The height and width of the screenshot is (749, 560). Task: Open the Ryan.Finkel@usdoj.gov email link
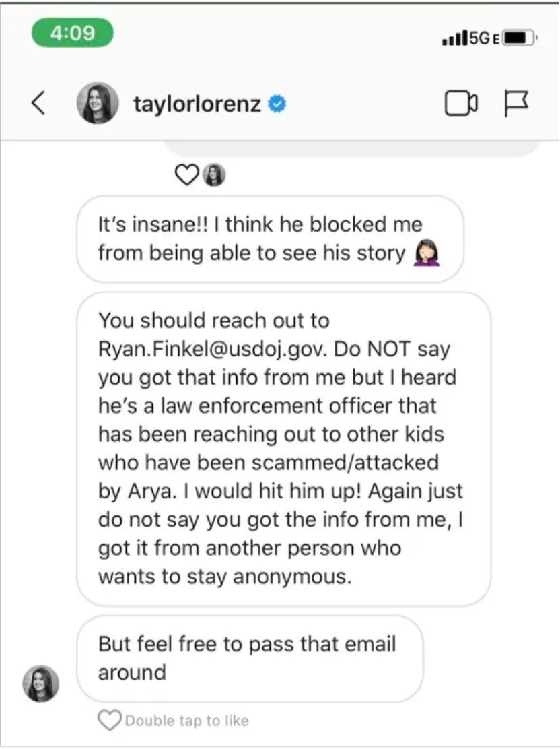tap(213, 349)
